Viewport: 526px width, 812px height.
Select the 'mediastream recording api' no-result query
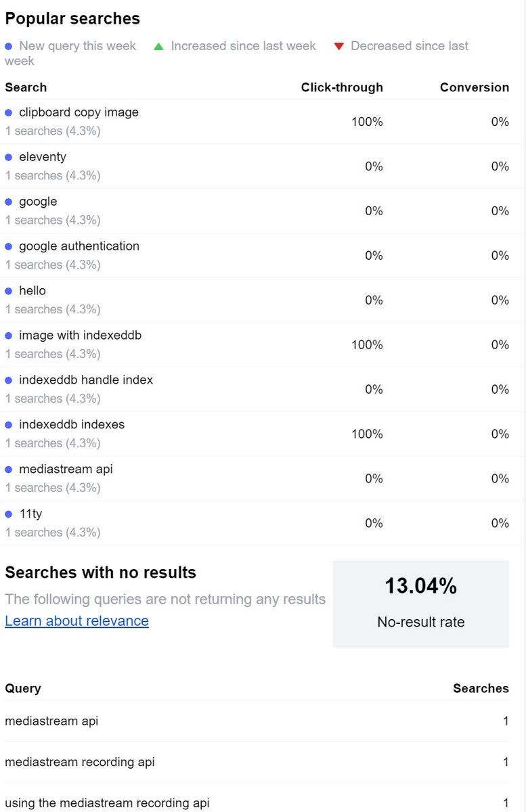point(80,762)
